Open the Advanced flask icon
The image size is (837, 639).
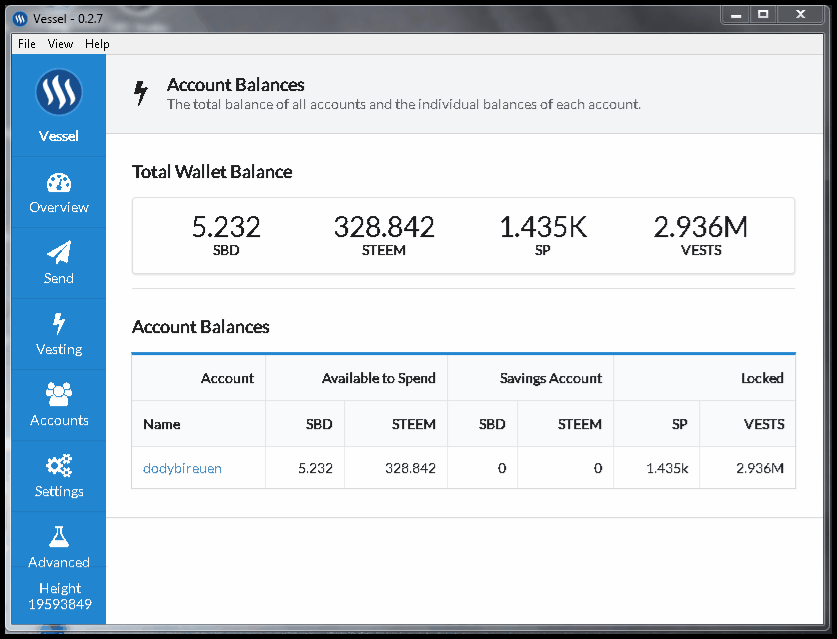click(59, 537)
